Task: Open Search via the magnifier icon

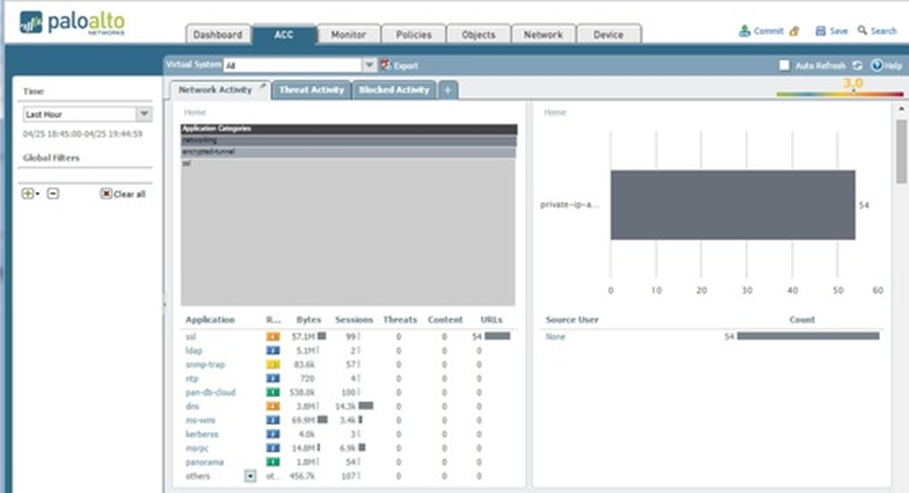Action: [862, 31]
